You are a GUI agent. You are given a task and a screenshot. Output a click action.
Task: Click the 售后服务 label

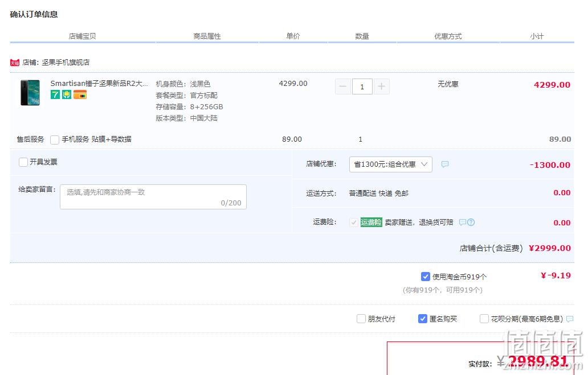click(30, 139)
